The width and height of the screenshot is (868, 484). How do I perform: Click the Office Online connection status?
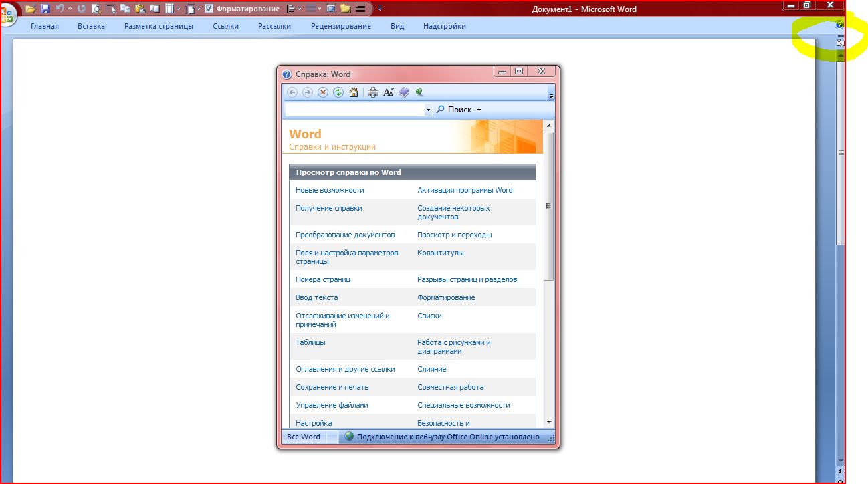pos(442,437)
